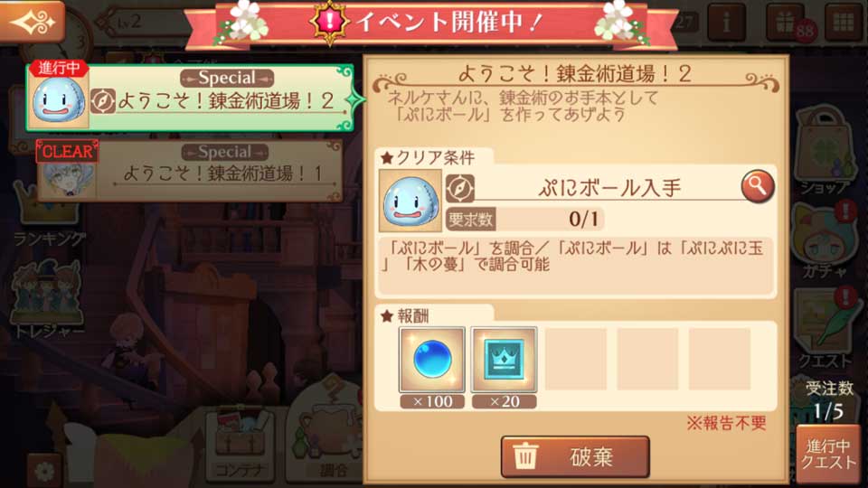Select in-progress quest ようこそ！錬金術道場！2

click(x=190, y=98)
